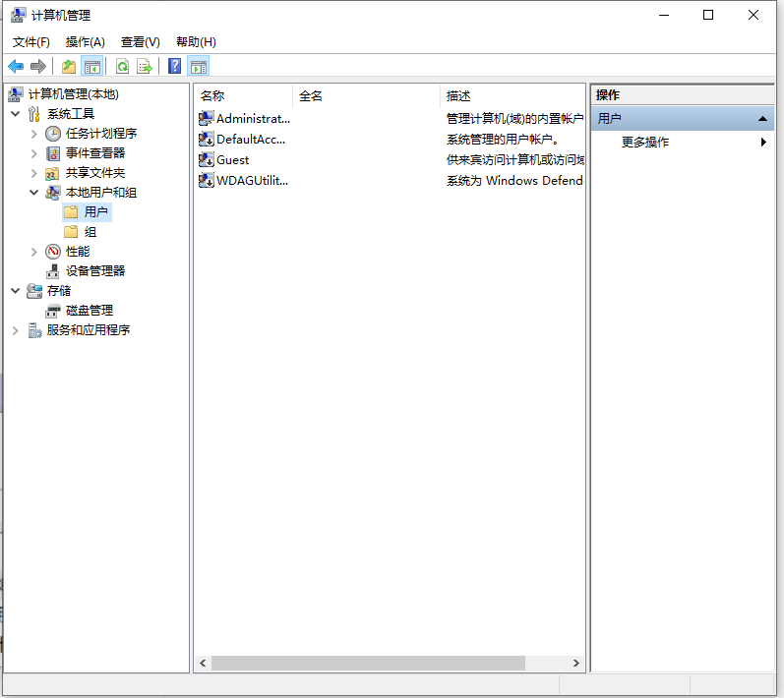Click the 存储 storage icon

tap(34, 291)
